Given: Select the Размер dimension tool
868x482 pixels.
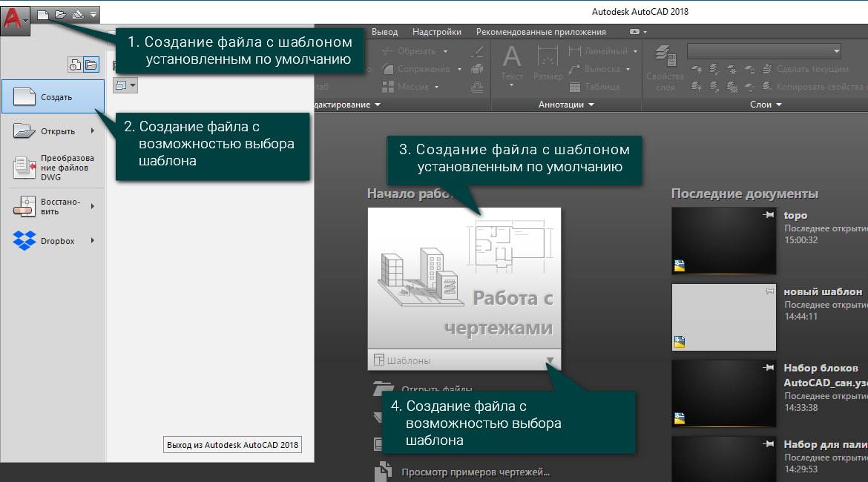Looking at the screenshot, I should pyautogui.click(x=548, y=65).
